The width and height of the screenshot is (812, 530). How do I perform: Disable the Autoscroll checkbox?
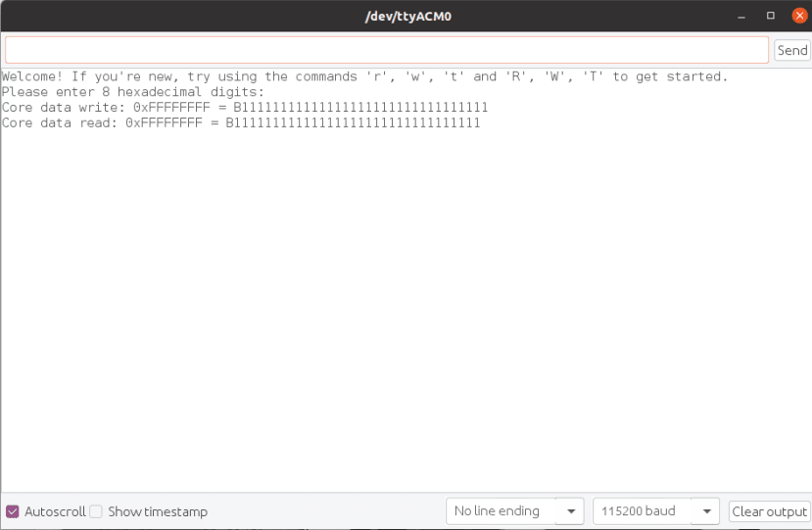(13, 511)
